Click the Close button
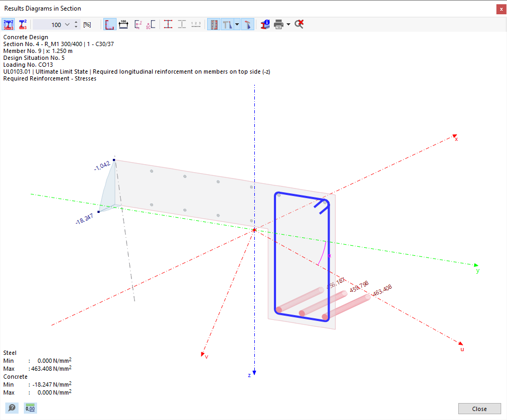The height and width of the screenshot is (420, 507). pyautogui.click(x=479, y=409)
